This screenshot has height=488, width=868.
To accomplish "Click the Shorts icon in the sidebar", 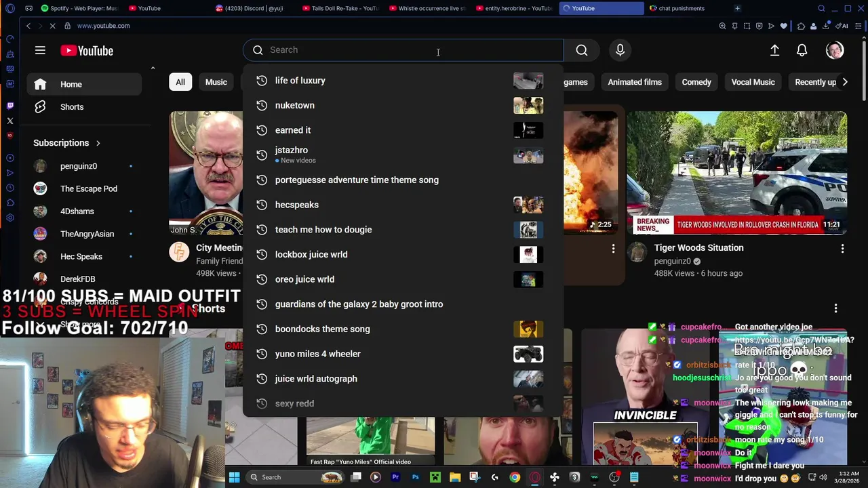I will coord(40,107).
